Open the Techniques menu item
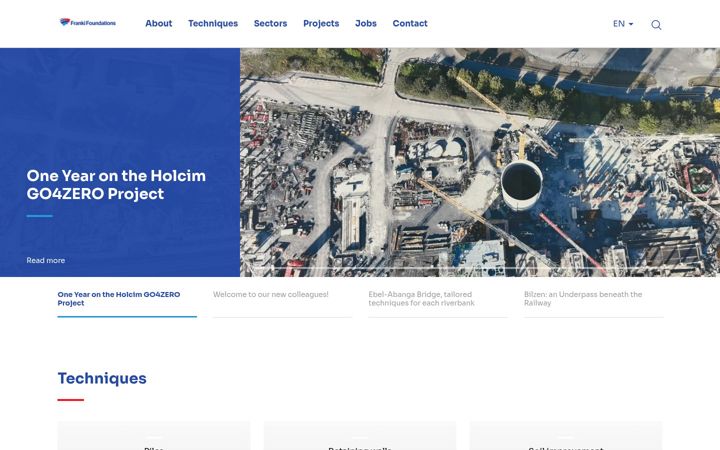Screen dimensions: 720x450 click(x=213, y=23)
